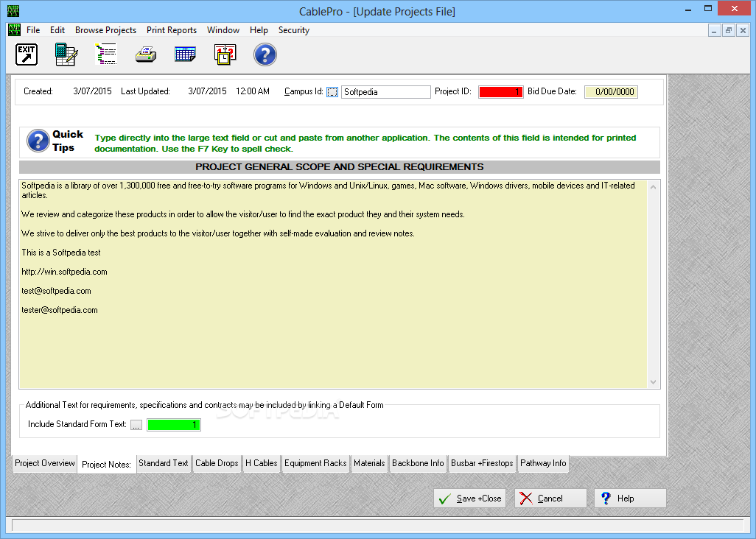Screen dimensions: 756x539
Task: Click the printer toolbar icon
Action: pos(146,54)
